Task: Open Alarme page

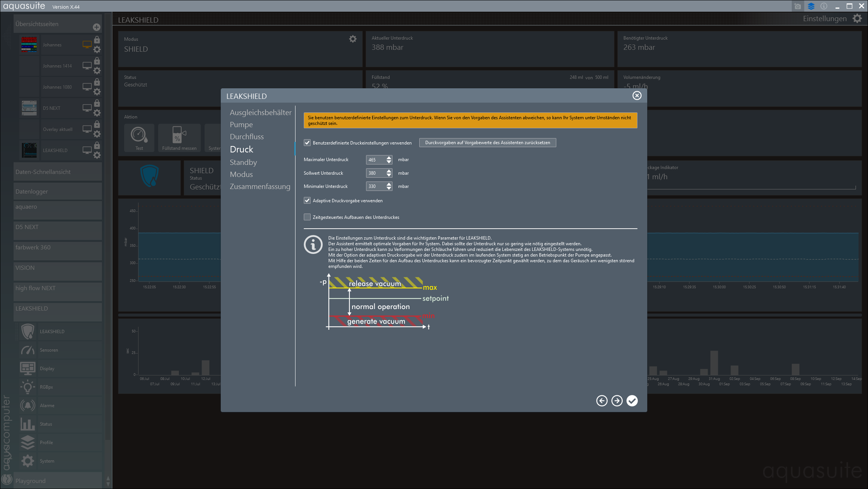Action: click(x=60, y=406)
